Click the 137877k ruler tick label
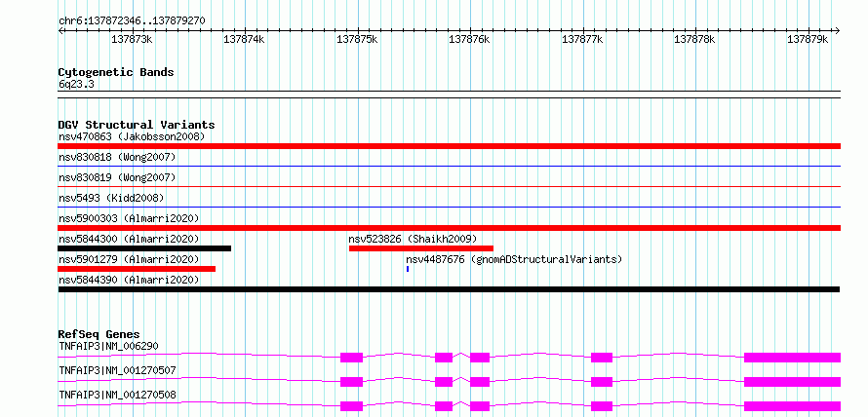The image size is (868, 417). (x=582, y=39)
